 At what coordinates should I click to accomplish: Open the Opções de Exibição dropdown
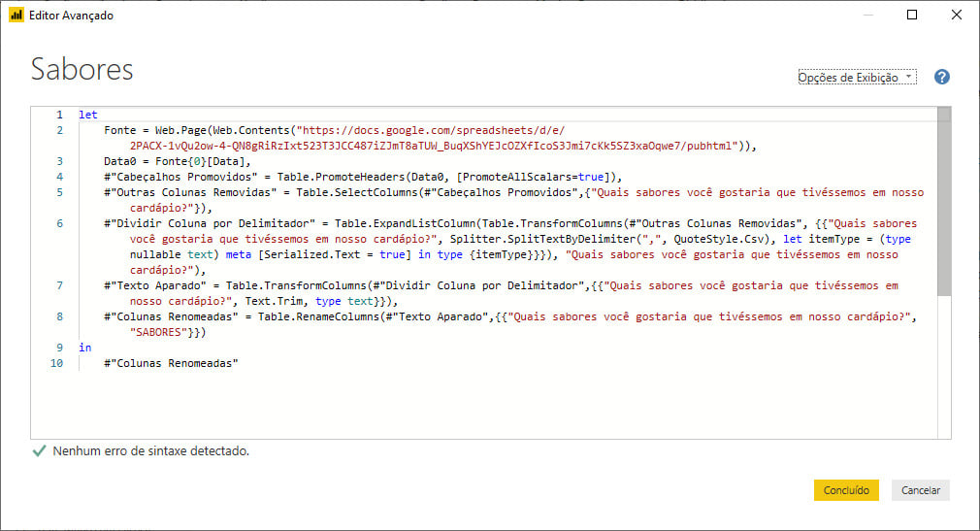pos(857,77)
